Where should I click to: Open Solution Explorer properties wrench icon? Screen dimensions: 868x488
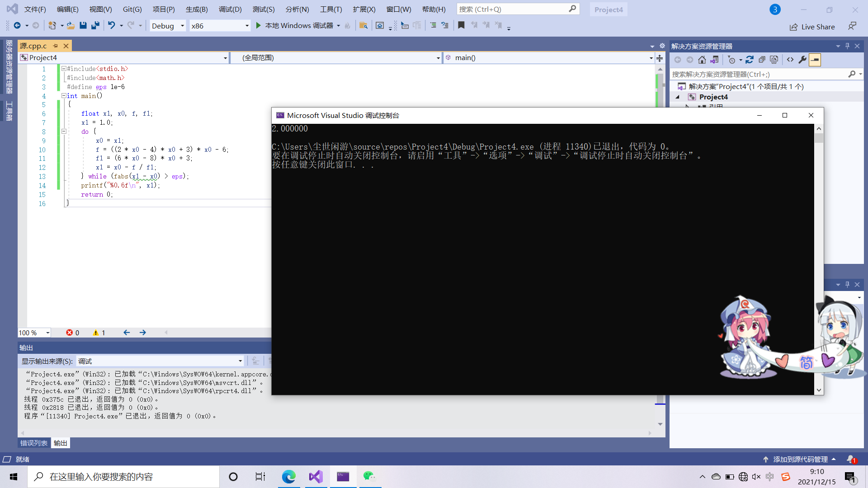tap(802, 60)
